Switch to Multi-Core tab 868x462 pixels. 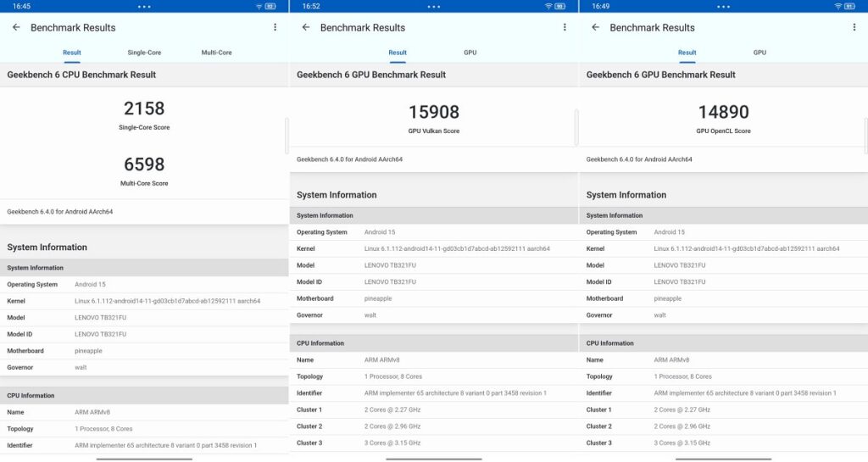coord(216,53)
